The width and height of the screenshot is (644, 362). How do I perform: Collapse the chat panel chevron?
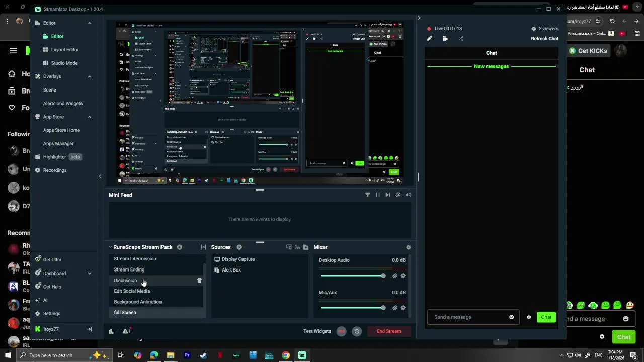coord(419,18)
